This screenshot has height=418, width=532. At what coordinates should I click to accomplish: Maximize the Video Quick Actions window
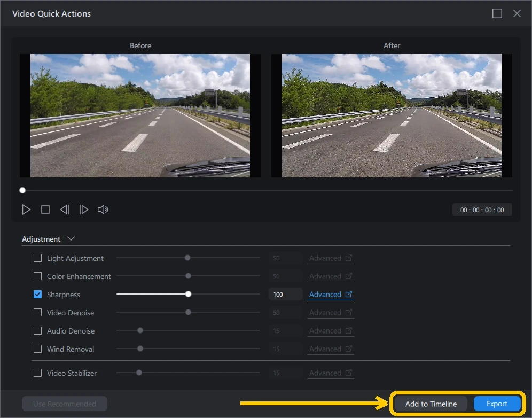[497, 13]
